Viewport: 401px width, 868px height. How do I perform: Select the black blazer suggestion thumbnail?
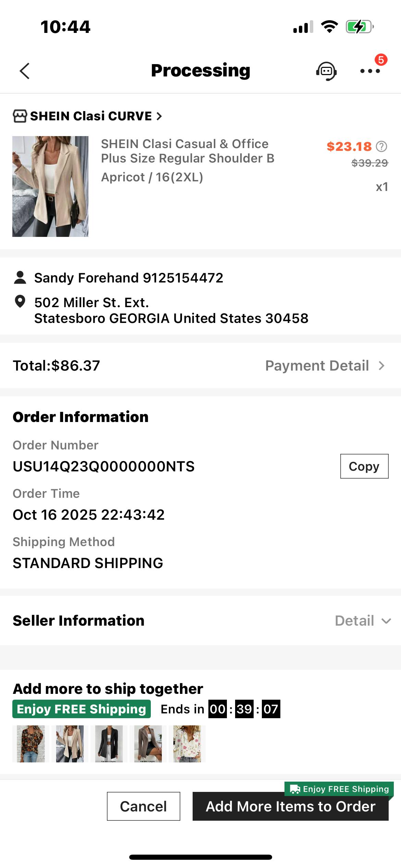click(x=109, y=744)
